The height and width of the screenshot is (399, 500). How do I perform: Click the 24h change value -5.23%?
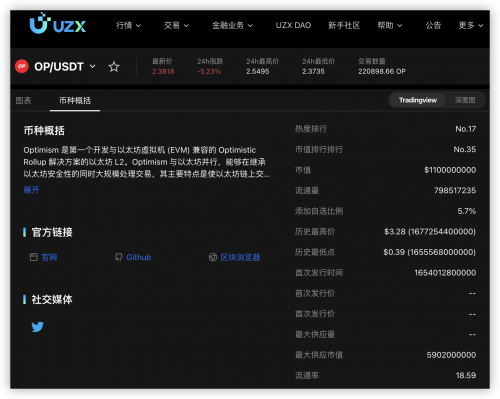[209, 71]
